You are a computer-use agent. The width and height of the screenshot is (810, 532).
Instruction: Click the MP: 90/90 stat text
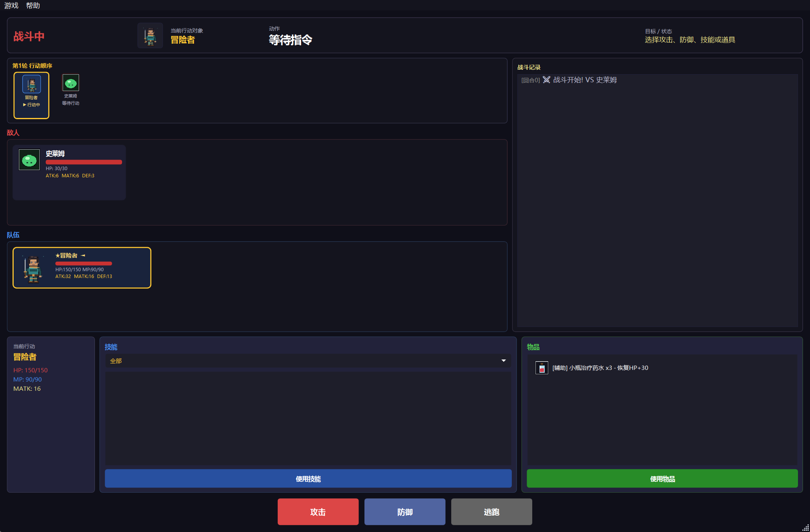[28, 380]
